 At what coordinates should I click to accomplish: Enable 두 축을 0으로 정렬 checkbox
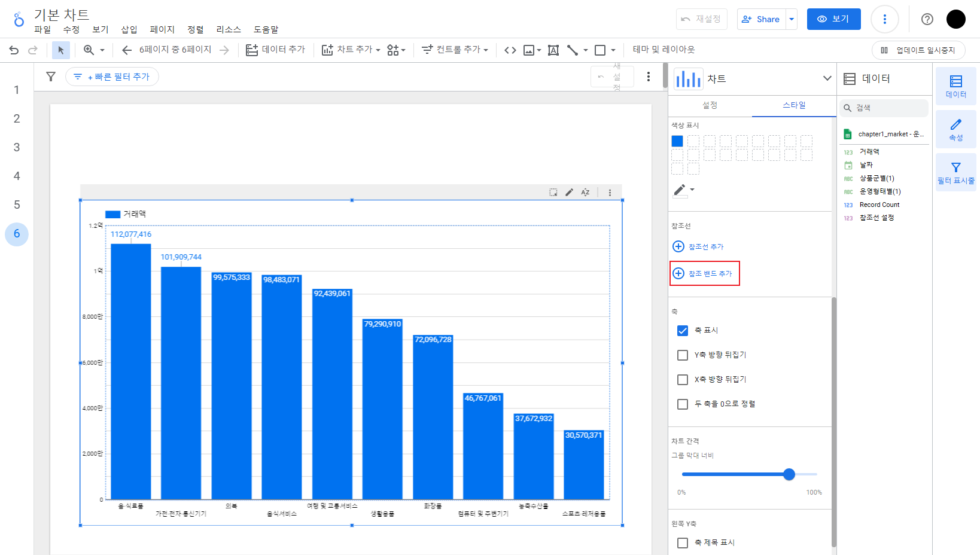point(683,404)
